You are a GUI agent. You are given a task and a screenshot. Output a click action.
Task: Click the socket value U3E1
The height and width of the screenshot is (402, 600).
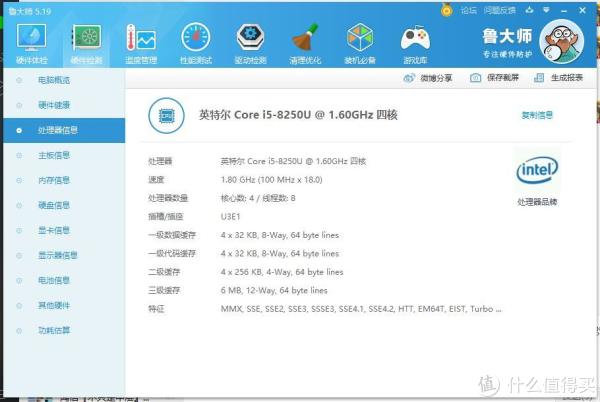230,217
